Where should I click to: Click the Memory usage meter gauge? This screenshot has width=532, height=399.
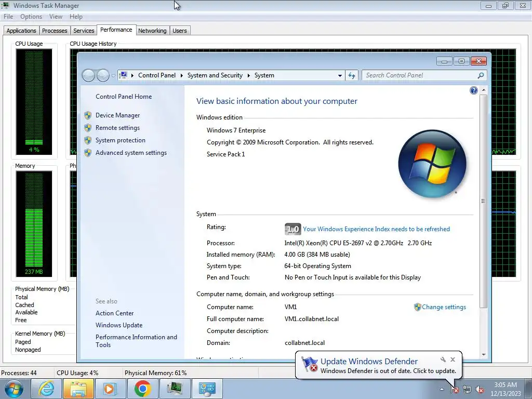tap(34, 224)
